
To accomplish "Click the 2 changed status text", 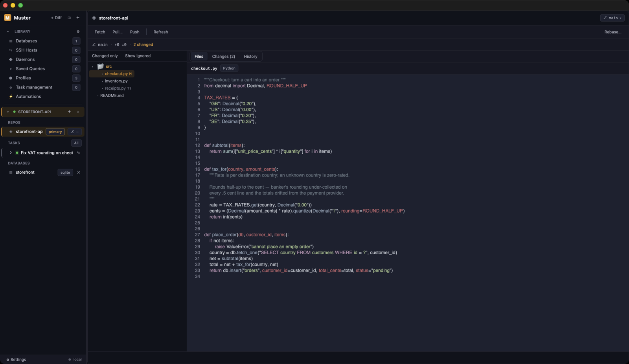I will (x=143, y=45).
